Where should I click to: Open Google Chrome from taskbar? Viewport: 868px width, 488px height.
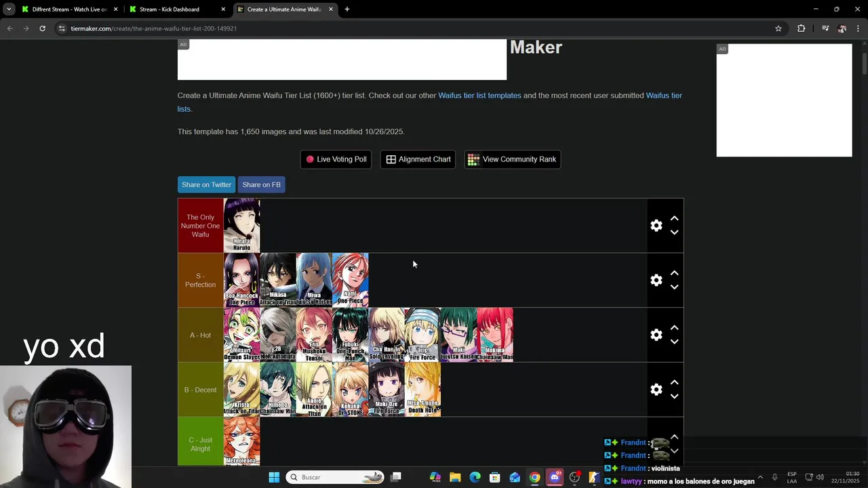535,477
